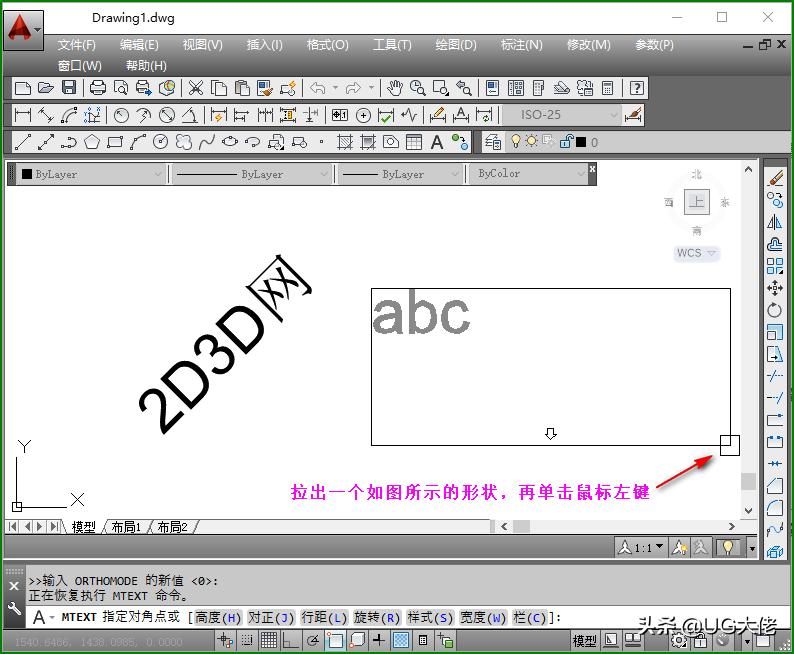The width and height of the screenshot is (794, 654).
Task: Click the black ByLayer color square
Action: 27,174
